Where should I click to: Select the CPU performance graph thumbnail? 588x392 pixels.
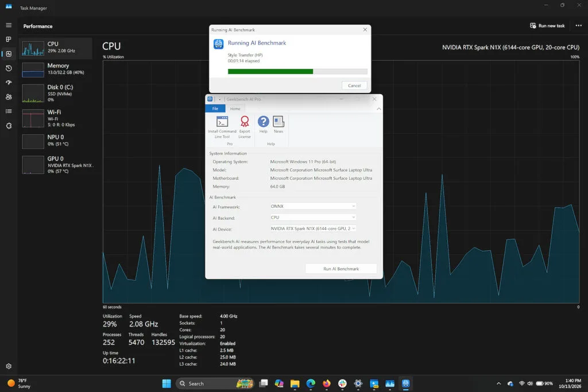33,48
